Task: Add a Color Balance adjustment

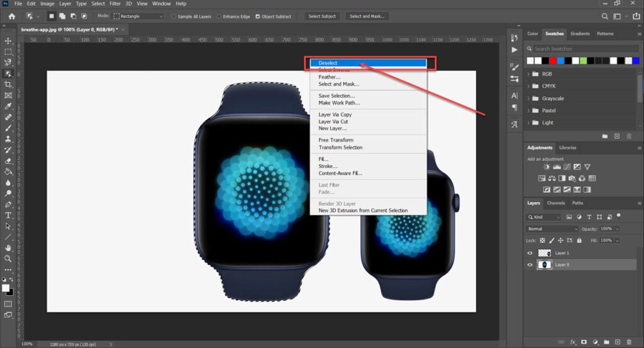Action: [552, 178]
